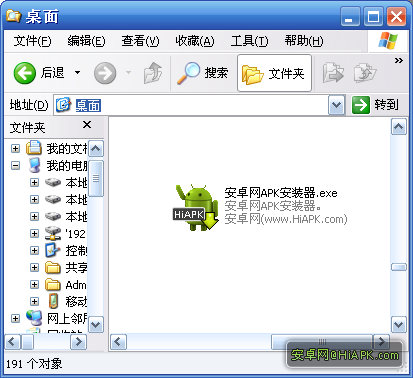
Task: Select file name 安卓网APK安装器.exe
Action: (281, 193)
